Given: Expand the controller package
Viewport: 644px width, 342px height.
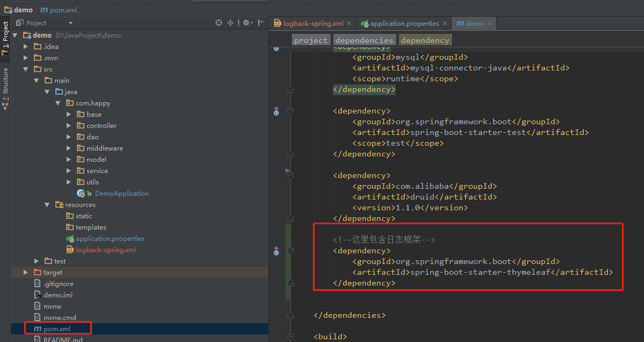Looking at the screenshot, I should (x=69, y=126).
